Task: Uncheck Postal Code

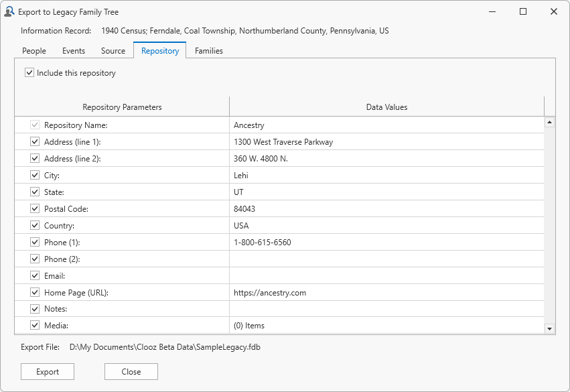Action: coord(35,208)
